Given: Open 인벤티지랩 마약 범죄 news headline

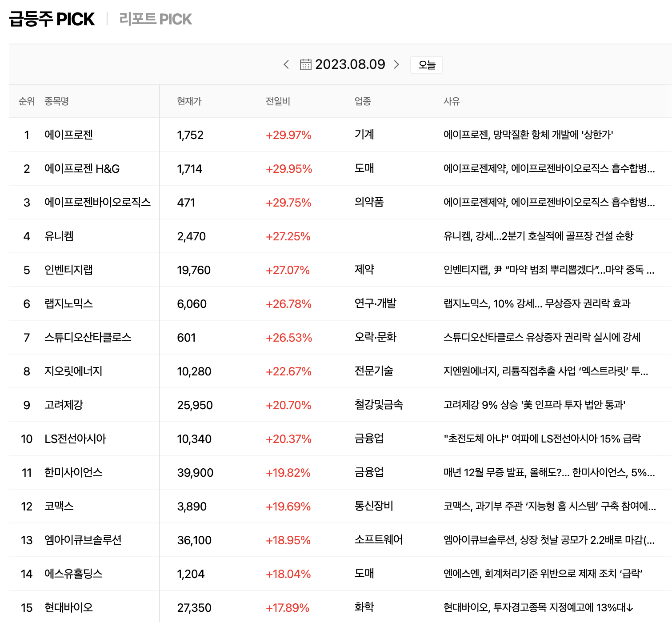Looking at the screenshot, I should coord(549,270).
